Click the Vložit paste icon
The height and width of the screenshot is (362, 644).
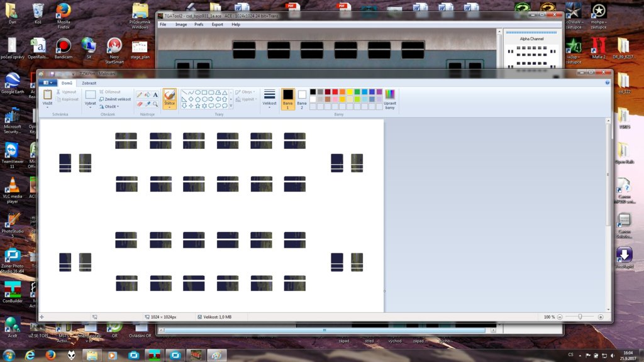[x=47, y=94]
